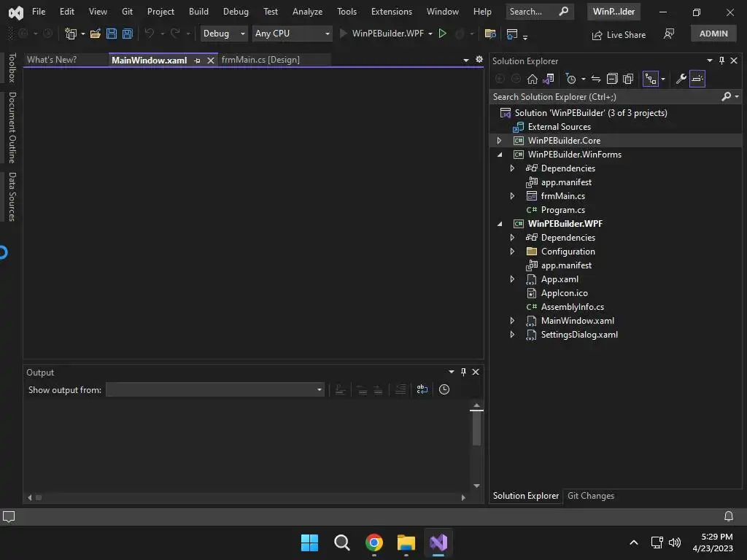
Task: Select Program.cs in Solution Explorer
Action: tap(562, 210)
